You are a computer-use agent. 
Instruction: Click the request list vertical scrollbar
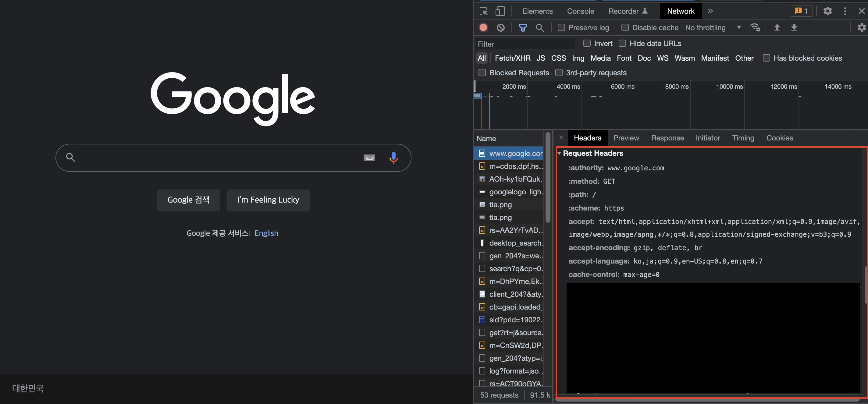(548, 178)
